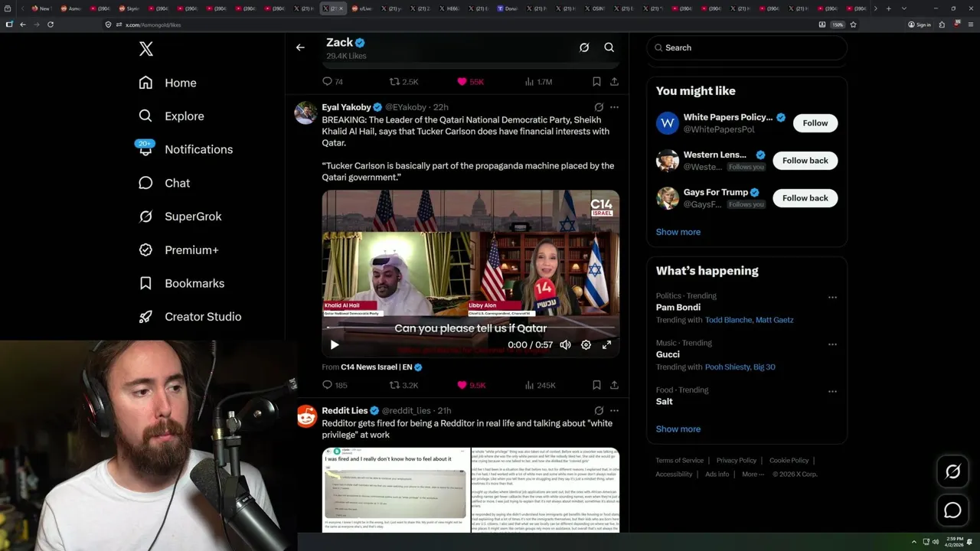Click Grok icon in Zack profile header
Screen dimensions: 980x551
584,47
